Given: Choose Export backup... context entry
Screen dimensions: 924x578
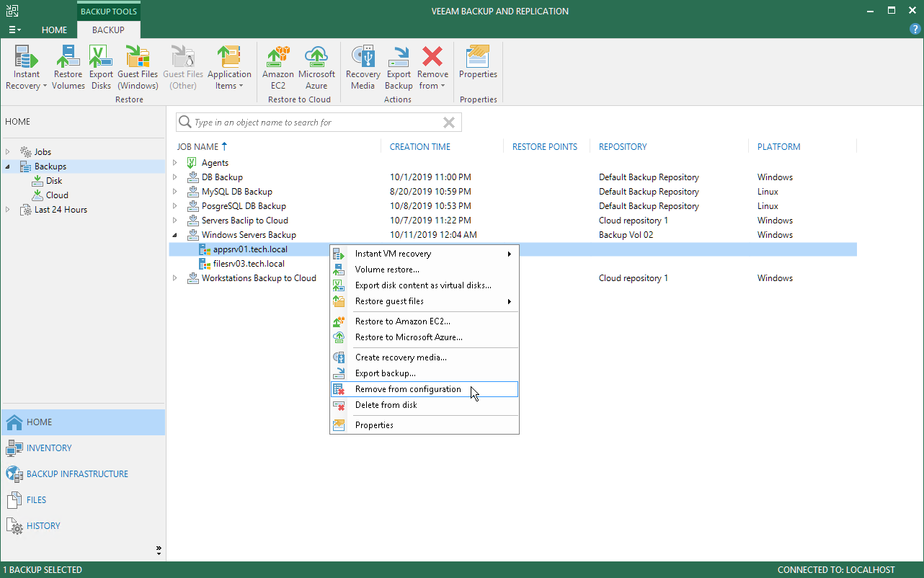Looking at the screenshot, I should click(x=425, y=373).
